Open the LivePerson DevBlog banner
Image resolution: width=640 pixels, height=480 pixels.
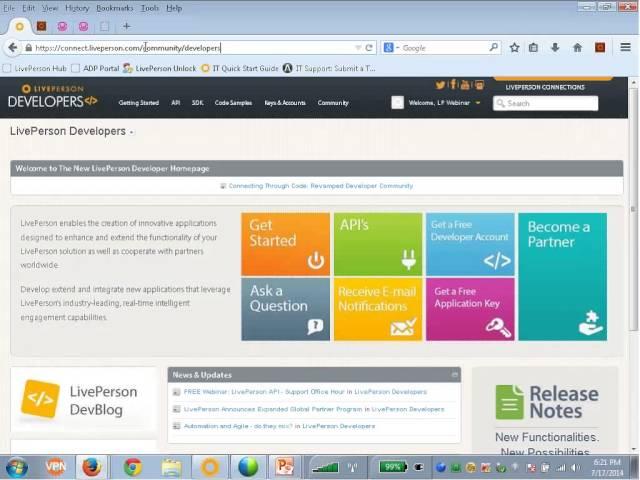click(84, 400)
